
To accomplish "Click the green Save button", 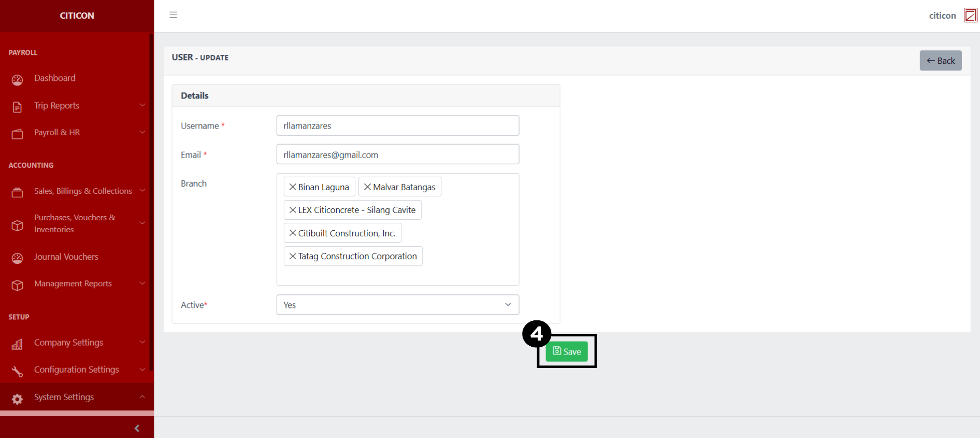I will click(567, 351).
